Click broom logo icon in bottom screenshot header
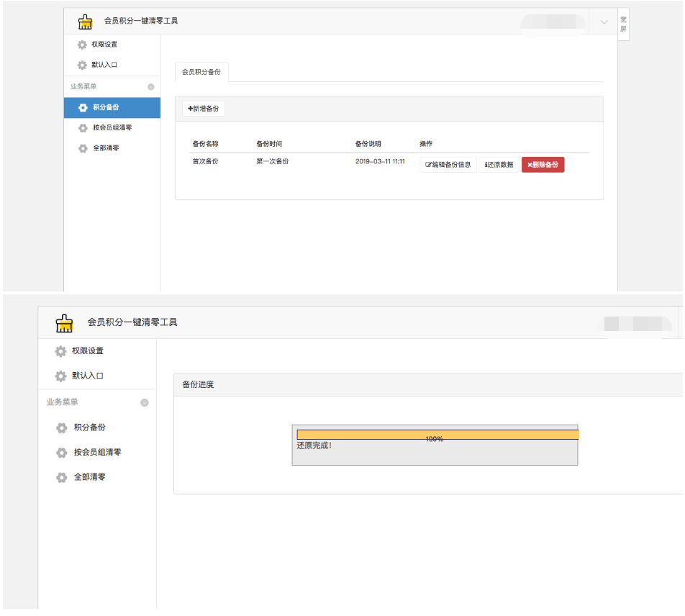Screen dimensions: 685x616 tap(64, 323)
